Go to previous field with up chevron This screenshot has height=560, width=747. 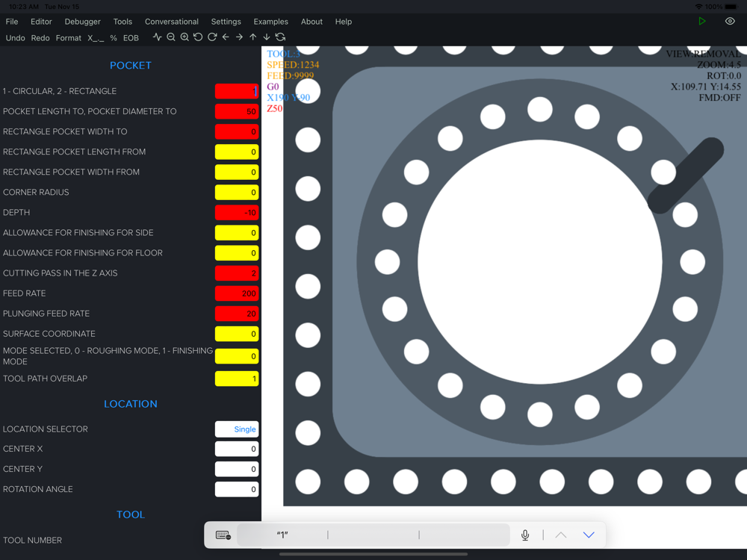[x=561, y=535]
